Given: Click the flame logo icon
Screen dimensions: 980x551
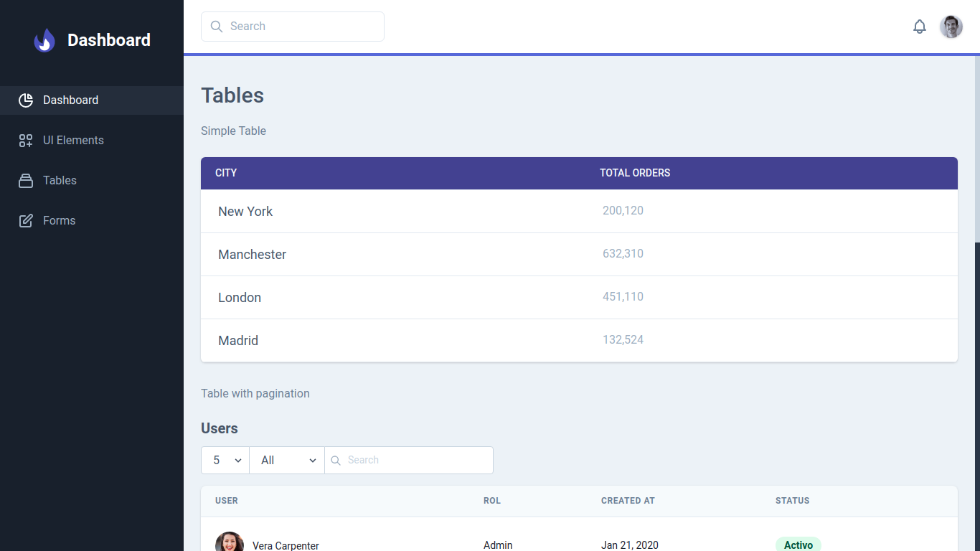Looking at the screenshot, I should [44, 40].
